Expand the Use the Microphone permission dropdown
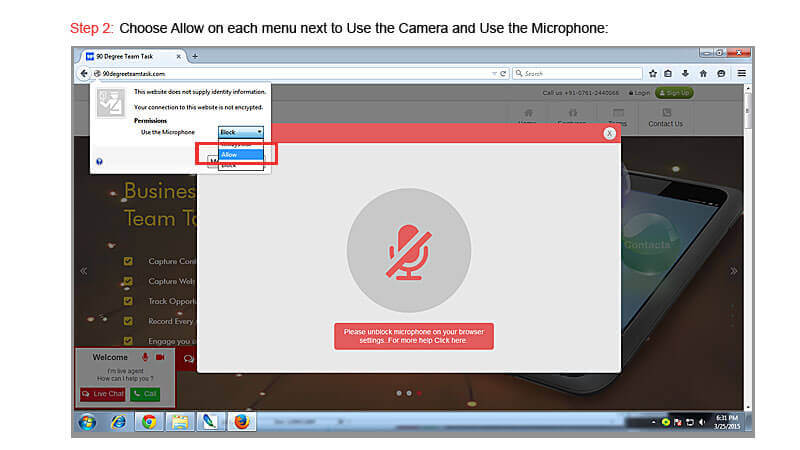800x450 pixels. coord(241,132)
